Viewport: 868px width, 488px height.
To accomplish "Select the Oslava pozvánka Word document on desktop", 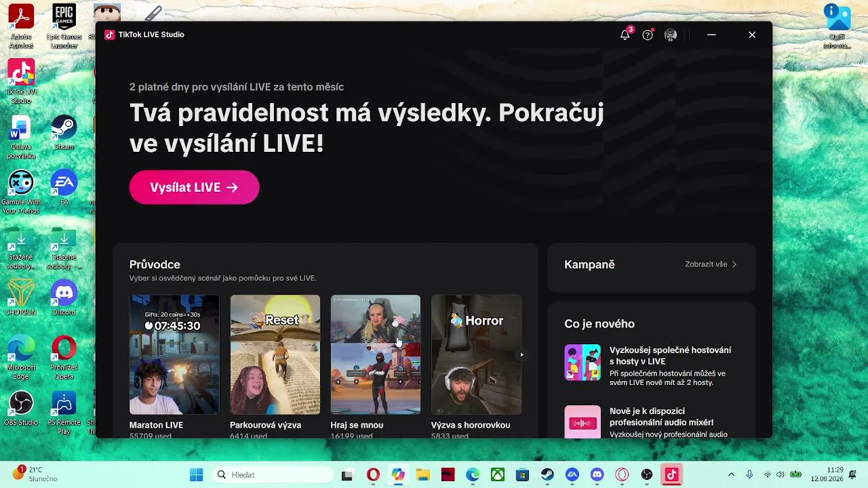I will pyautogui.click(x=21, y=138).
